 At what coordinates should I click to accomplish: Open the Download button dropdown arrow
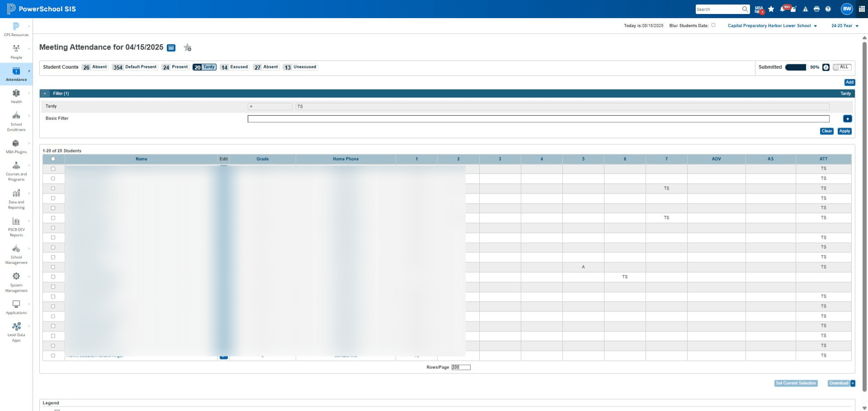pyautogui.click(x=853, y=383)
